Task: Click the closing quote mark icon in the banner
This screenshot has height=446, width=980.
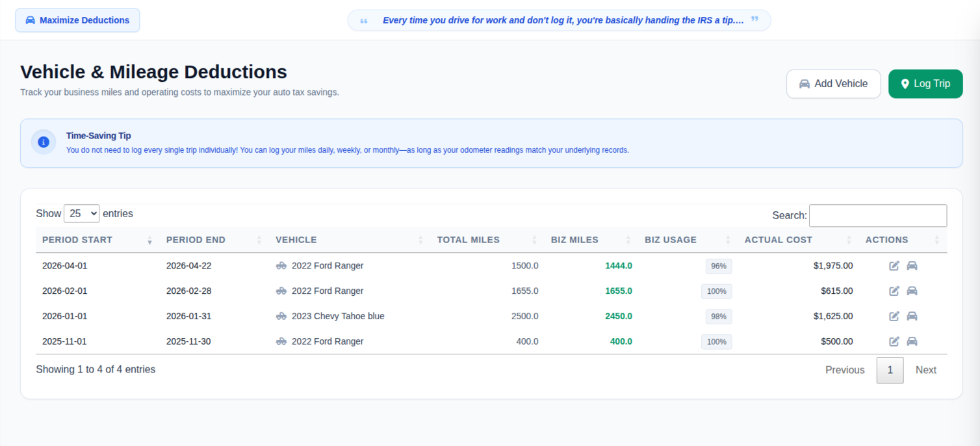Action: 754,19
